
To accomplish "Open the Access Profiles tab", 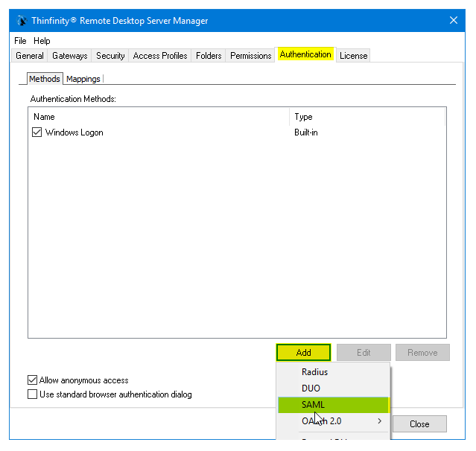I will pyautogui.click(x=160, y=56).
